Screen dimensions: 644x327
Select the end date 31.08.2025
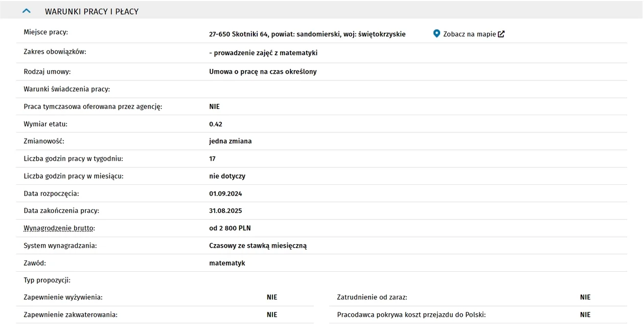(x=225, y=211)
